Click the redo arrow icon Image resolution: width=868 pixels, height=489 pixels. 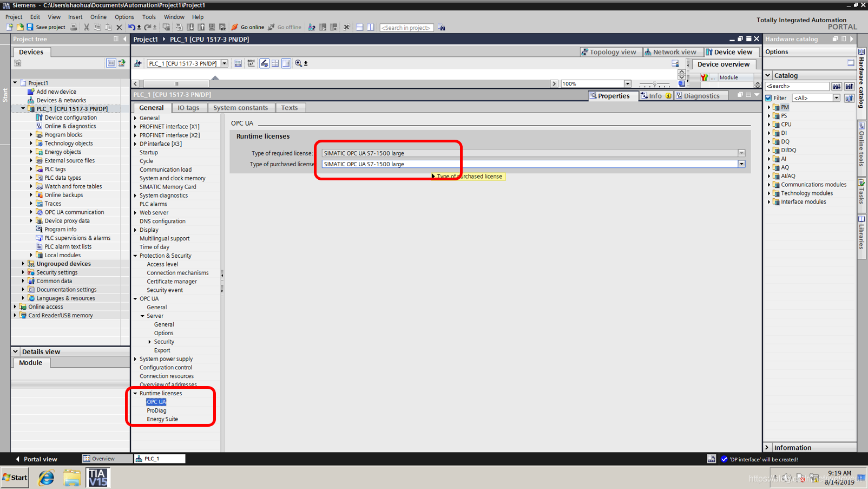pyautogui.click(x=147, y=27)
